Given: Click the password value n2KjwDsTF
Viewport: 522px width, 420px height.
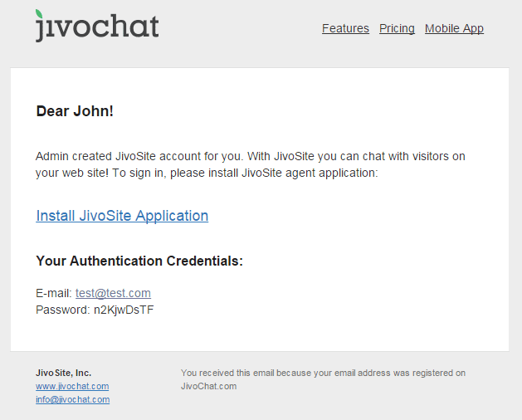Looking at the screenshot, I should (124, 310).
